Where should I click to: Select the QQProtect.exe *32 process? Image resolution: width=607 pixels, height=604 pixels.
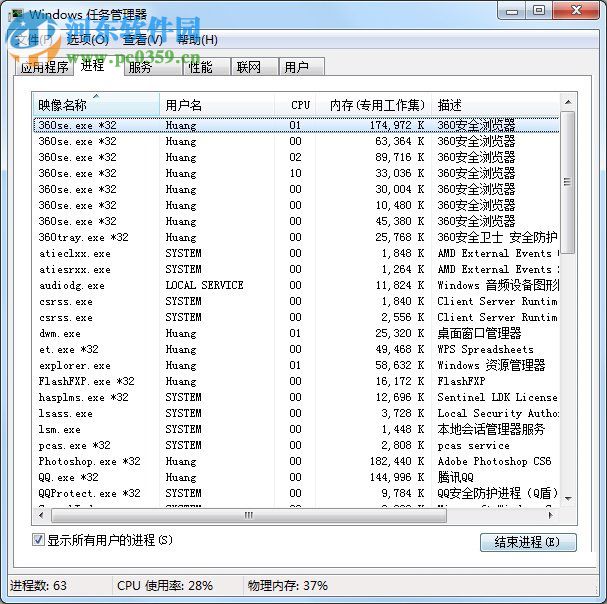tap(296, 493)
